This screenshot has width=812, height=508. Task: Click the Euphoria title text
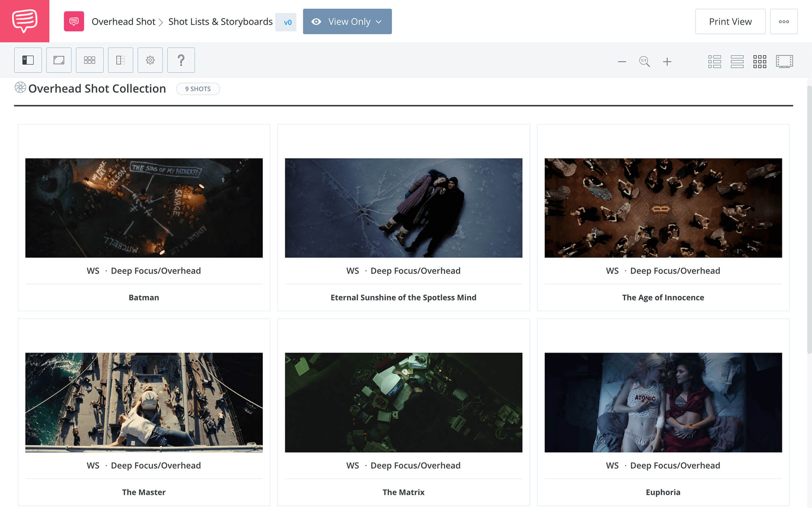coord(663,492)
